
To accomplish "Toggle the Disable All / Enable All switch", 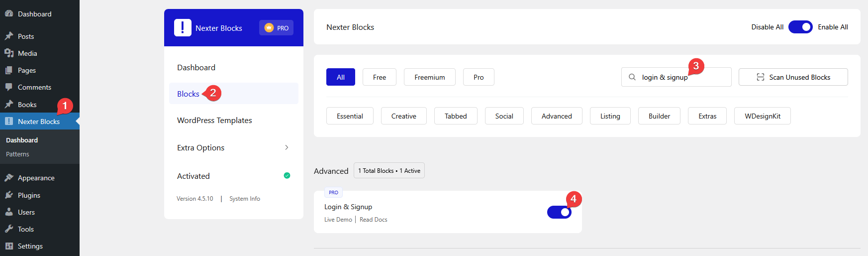I will point(800,27).
